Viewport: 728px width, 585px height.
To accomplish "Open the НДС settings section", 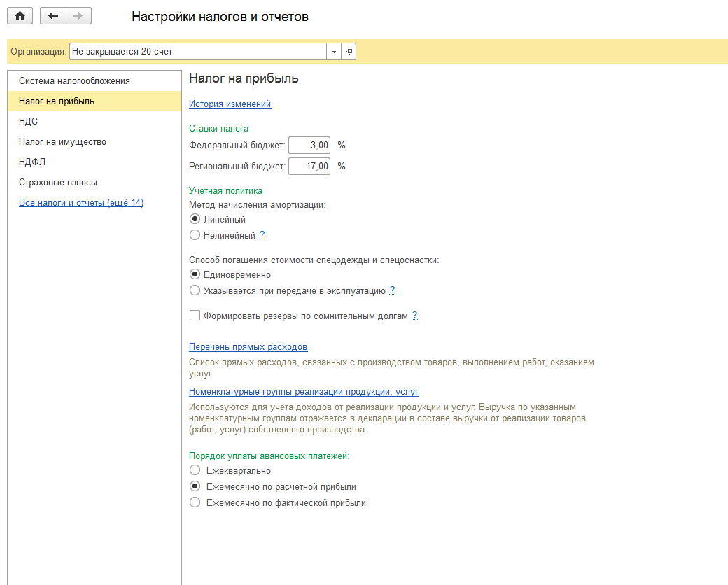I will point(29,121).
